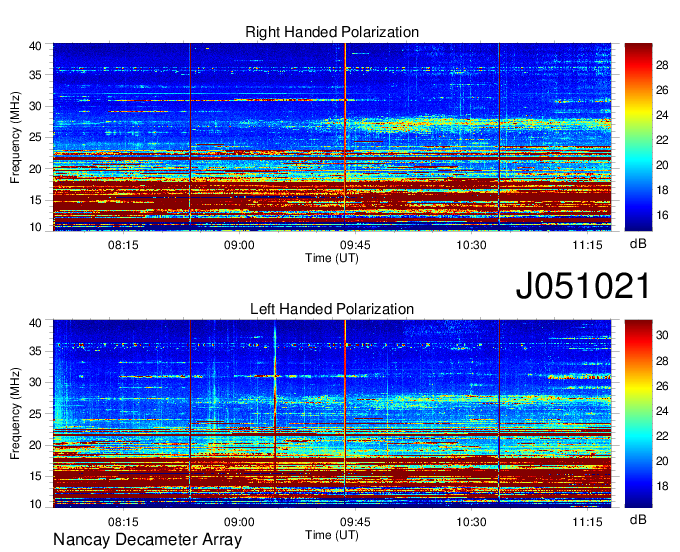The image size is (680, 552).
Task: Click the Time (UT) label under top plot
Action: 332,258
